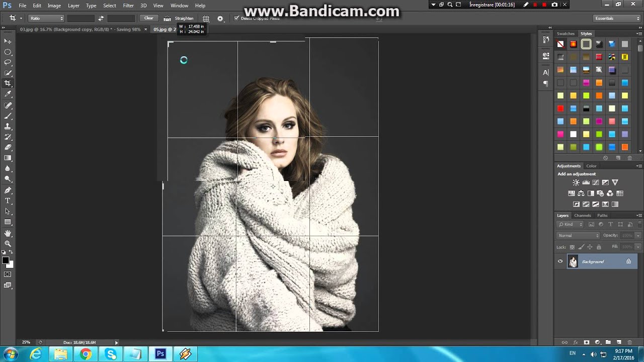Select the Path Selection tool
The image size is (644, 362).
tap(8, 212)
